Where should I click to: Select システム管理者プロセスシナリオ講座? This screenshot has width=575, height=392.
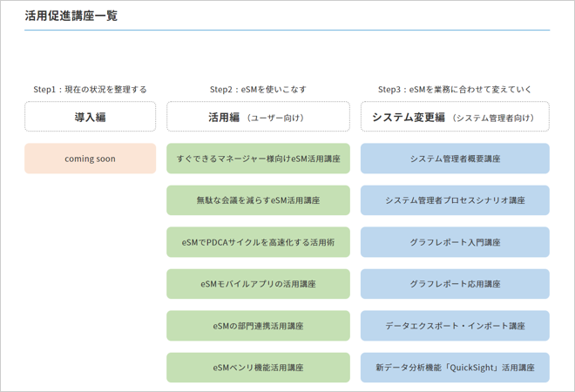455,200
